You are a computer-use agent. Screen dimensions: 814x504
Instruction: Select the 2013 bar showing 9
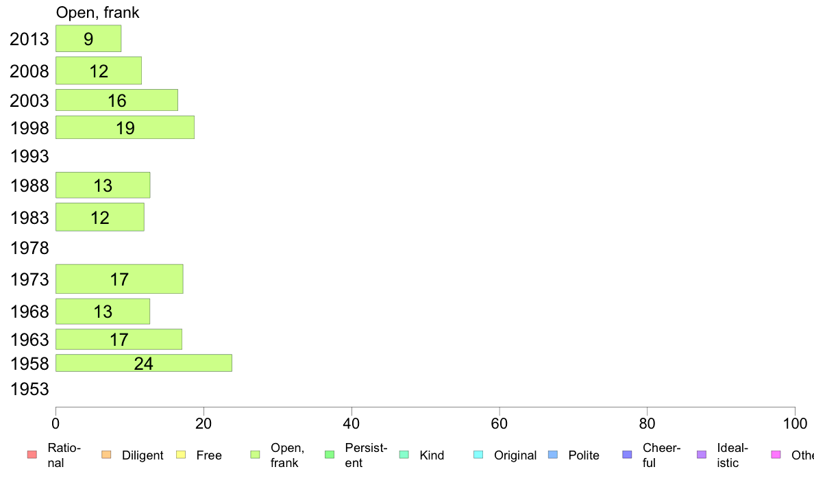click(x=88, y=38)
